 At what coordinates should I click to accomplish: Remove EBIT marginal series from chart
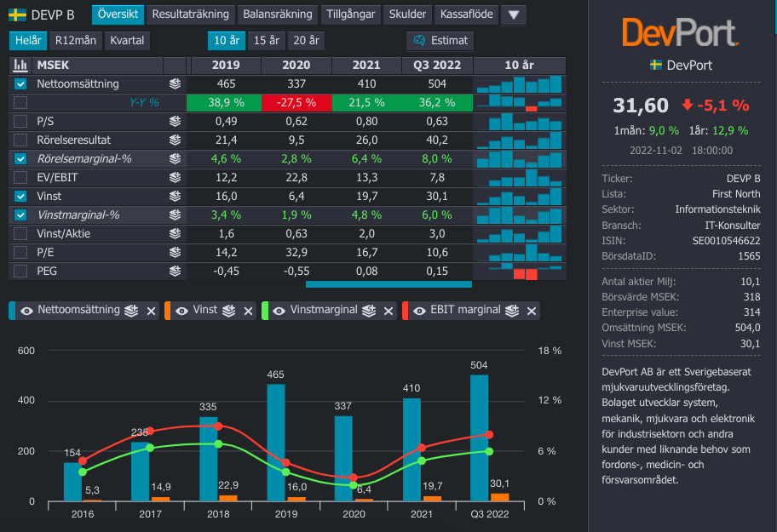coord(532,311)
